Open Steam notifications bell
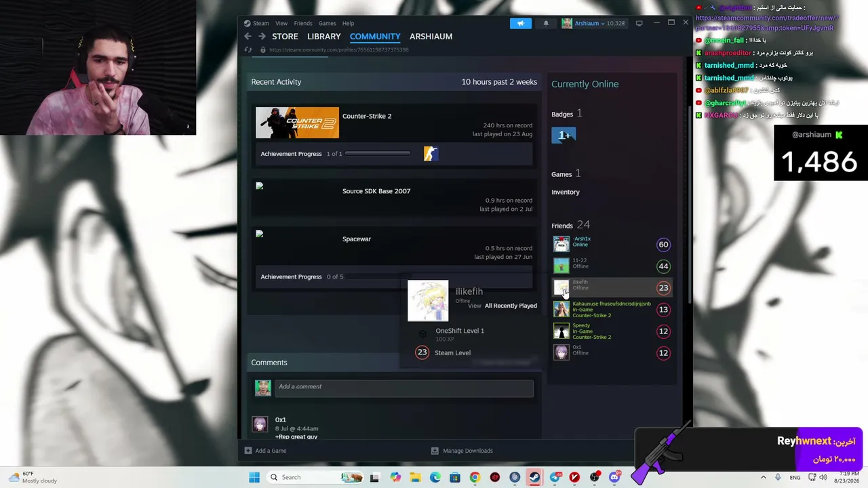This screenshot has height=488, width=868. [x=546, y=23]
